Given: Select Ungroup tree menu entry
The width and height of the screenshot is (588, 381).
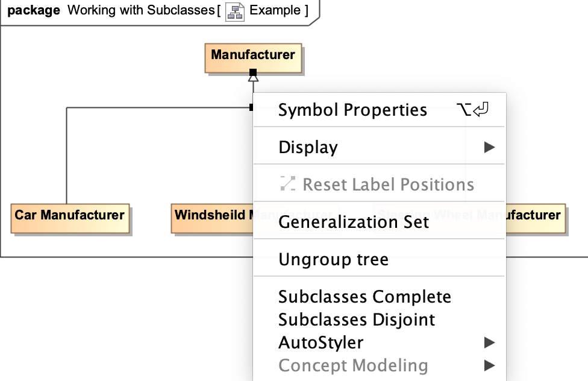Looking at the screenshot, I should 333,260.
